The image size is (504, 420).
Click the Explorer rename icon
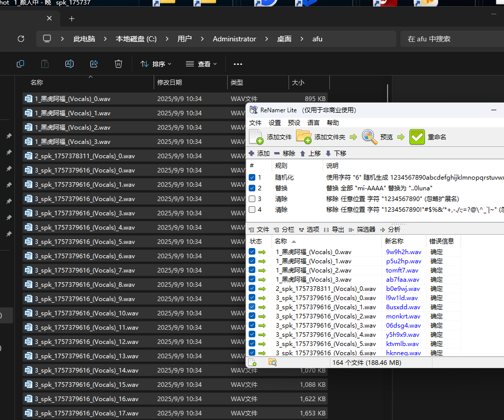tap(69, 64)
